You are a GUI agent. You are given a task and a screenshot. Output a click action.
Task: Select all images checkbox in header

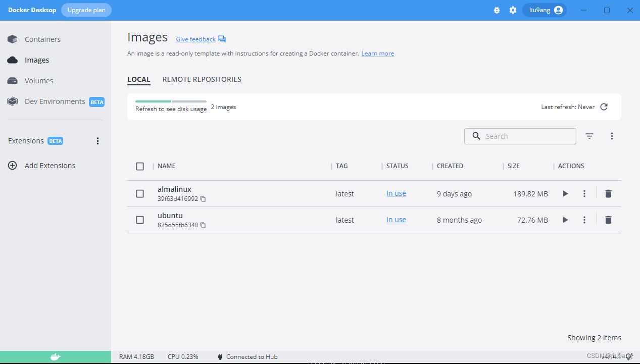[x=140, y=166]
